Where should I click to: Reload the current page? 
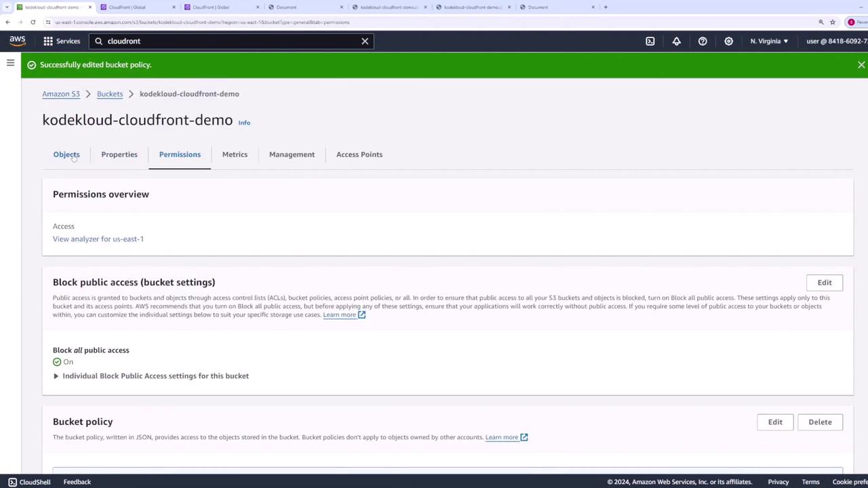click(x=33, y=22)
